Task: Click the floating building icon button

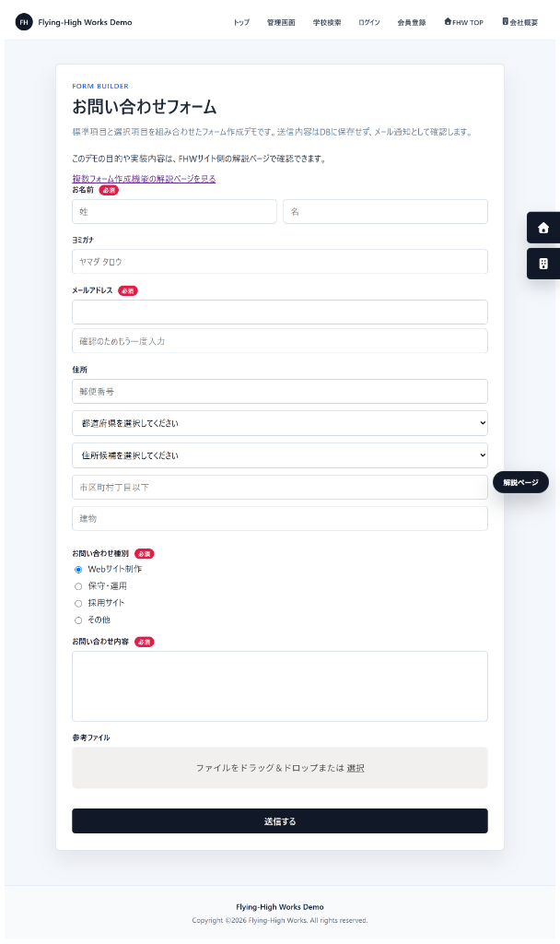Action: (x=543, y=264)
